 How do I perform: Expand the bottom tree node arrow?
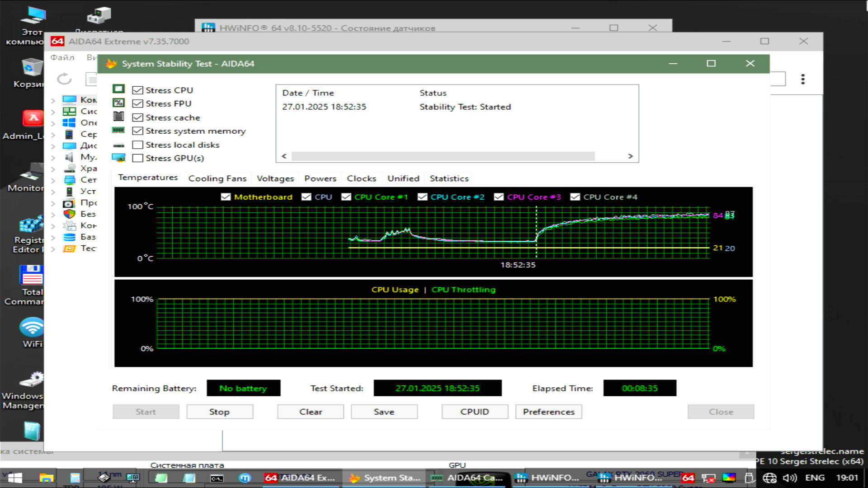53,249
